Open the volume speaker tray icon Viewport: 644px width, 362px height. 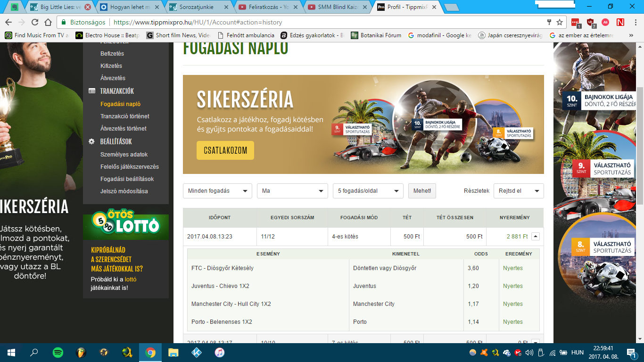click(529, 352)
